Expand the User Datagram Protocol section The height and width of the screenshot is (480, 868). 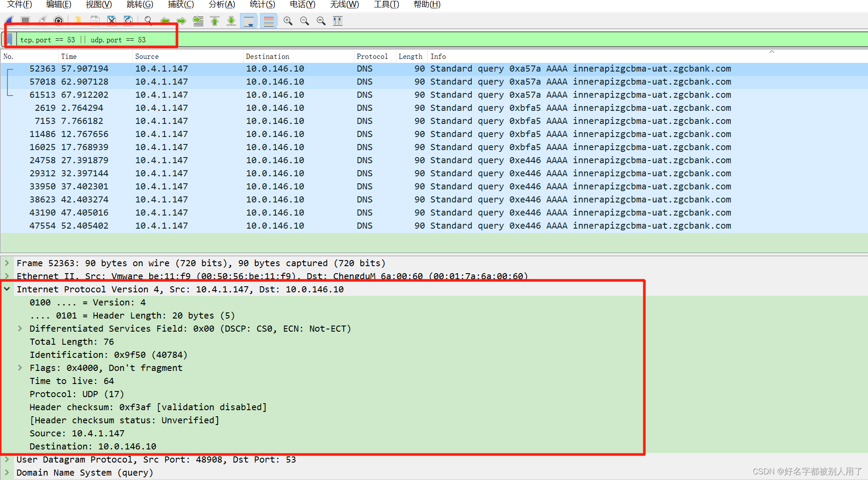(x=7, y=459)
